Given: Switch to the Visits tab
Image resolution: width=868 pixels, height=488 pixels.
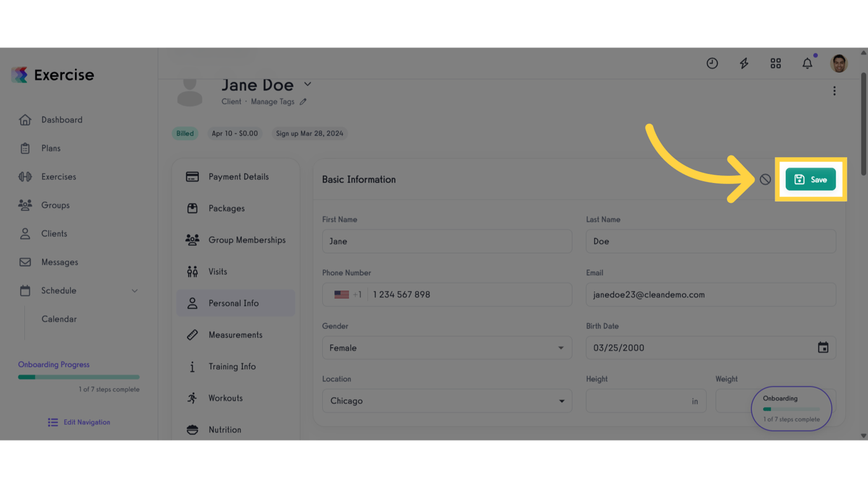Looking at the screenshot, I should click(236, 272).
